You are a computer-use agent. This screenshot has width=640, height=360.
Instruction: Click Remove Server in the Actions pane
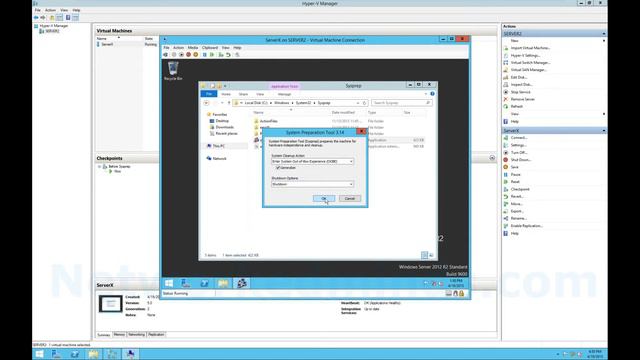click(x=522, y=99)
